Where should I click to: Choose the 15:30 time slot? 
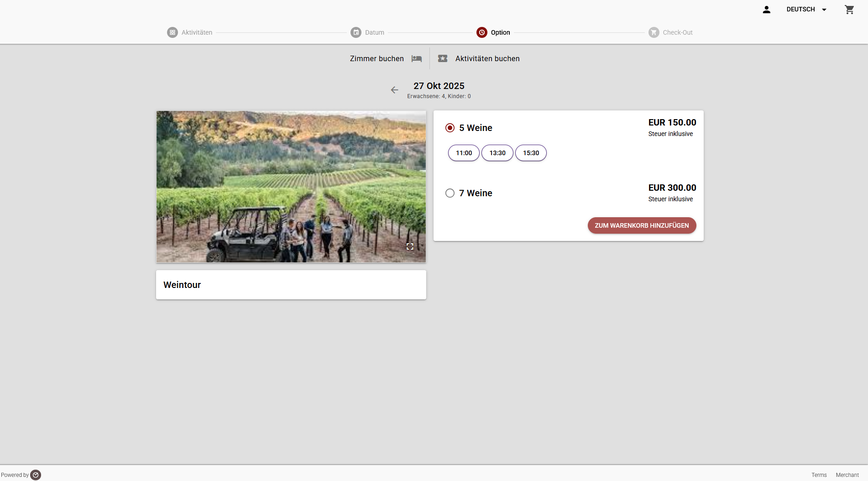click(531, 153)
